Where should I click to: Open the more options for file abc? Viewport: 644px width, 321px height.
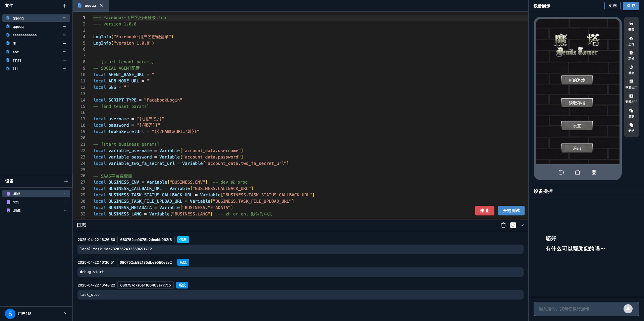coord(64,52)
